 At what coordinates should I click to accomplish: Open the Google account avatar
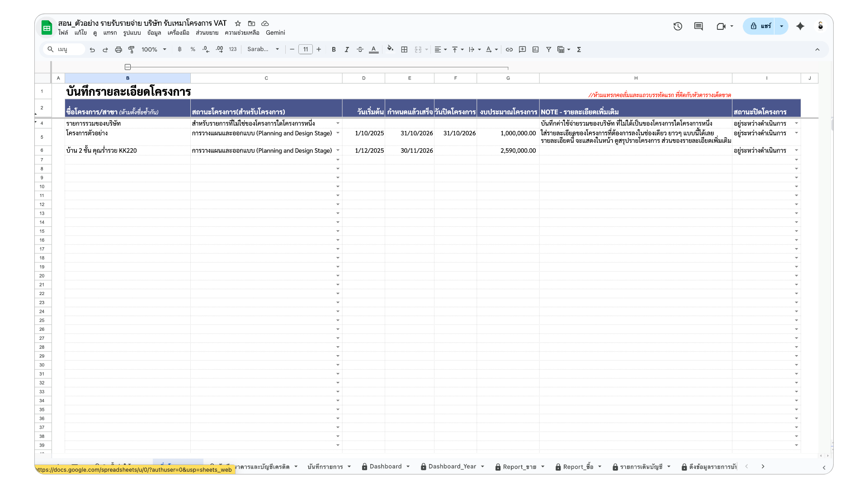[820, 26]
